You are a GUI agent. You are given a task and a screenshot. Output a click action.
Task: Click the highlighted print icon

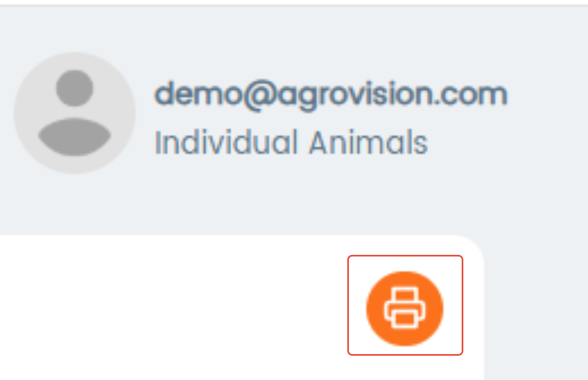click(405, 308)
